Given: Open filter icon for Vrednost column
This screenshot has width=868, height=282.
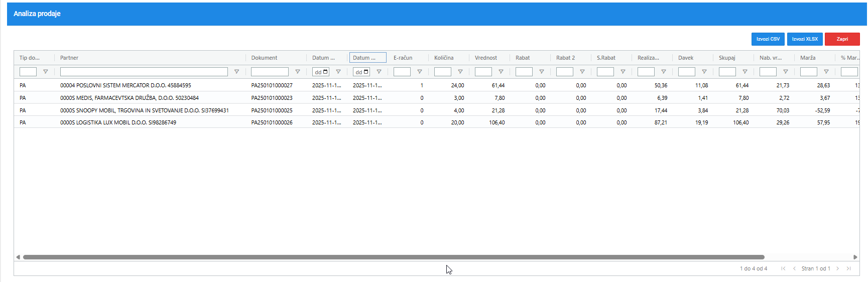Looking at the screenshot, I should [x=501, y=72].
